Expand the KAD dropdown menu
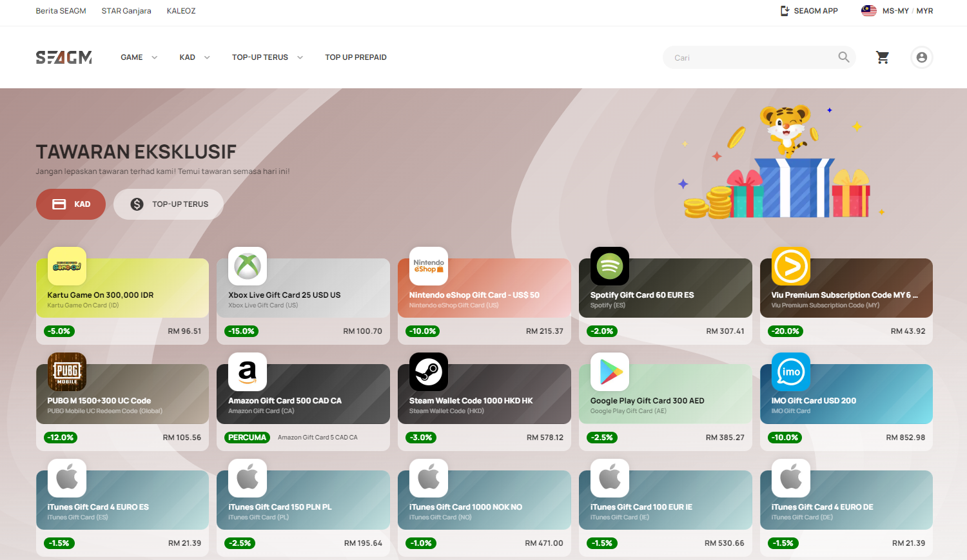The height and width of the screenshot is (560, 967). (x=195, y=57)
